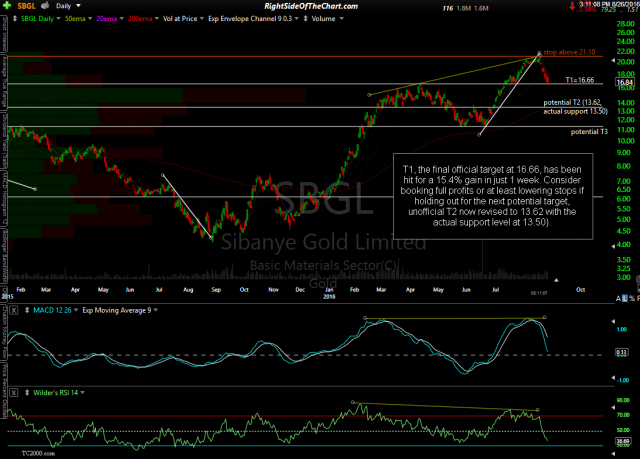Click the RightSideOfTheChart.com title

[311, 6]
